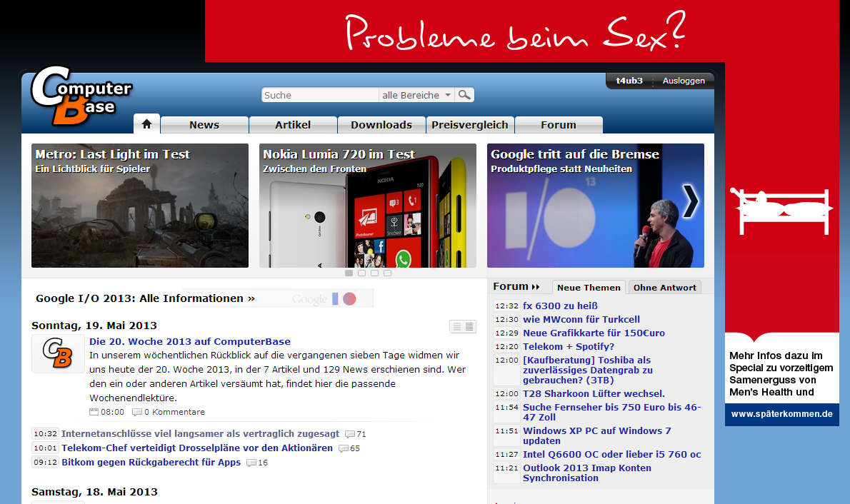Click the 'Samstag, 18. Mai 2013' date heading
This screenshot has width=850, height=504.
(94, 492)
